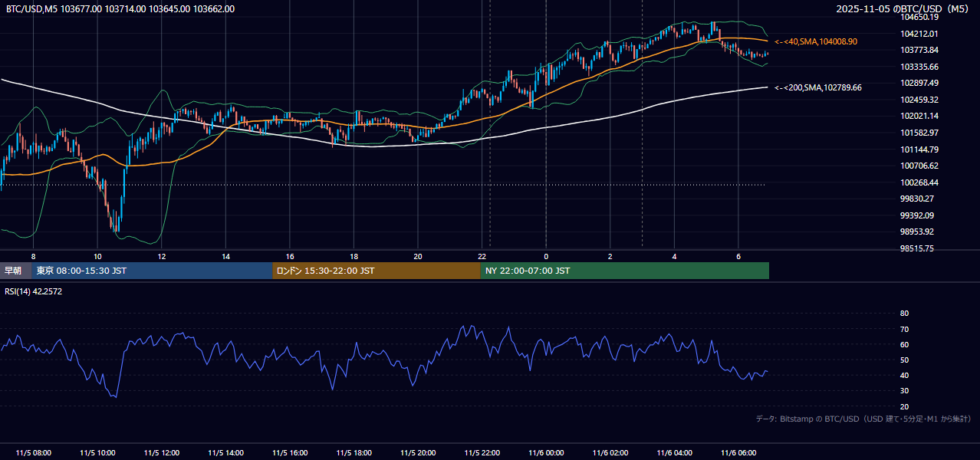980x460 pixels.
Task: Click price axis value 103773.84
Action: (x=919, y=50)
